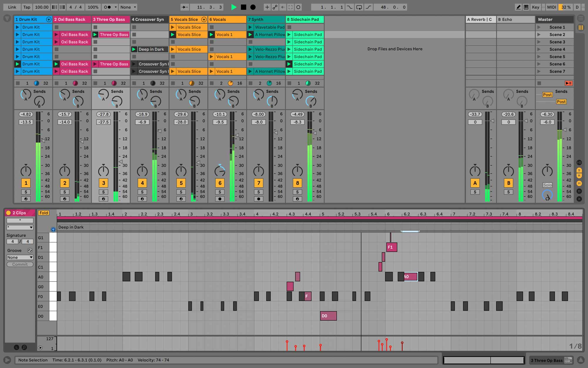Toggle Post for Send A on Master

tap(547, 95)
